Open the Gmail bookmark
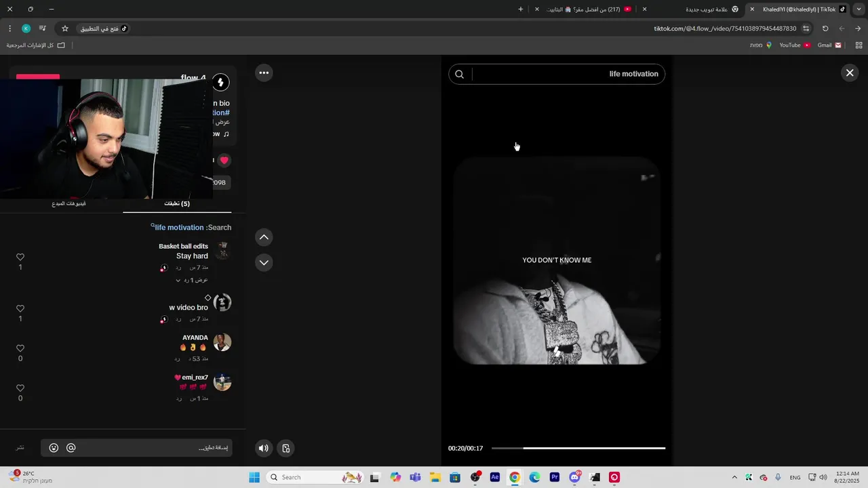The image size is (868, 488). coord(829,45)
